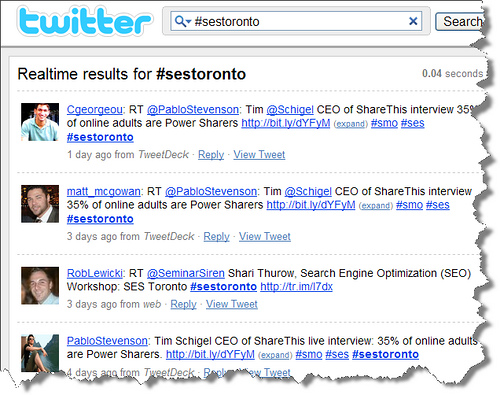
Task: Click @PabloStevenson mention in matt_mcgowan's tweet
Action: pyautogui.click(x=211, y=192)
